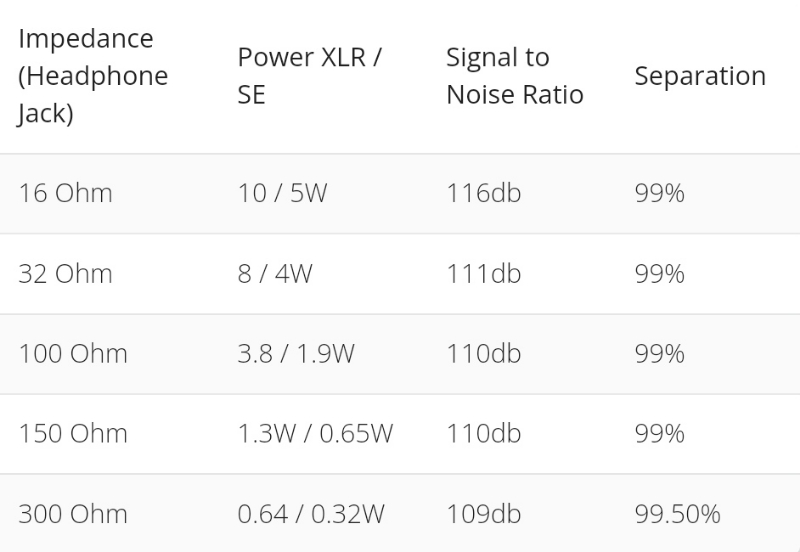This screenshot has height=552, width=800.
Task: Select the 10 / 5W power cell
Action: (282, 194)
